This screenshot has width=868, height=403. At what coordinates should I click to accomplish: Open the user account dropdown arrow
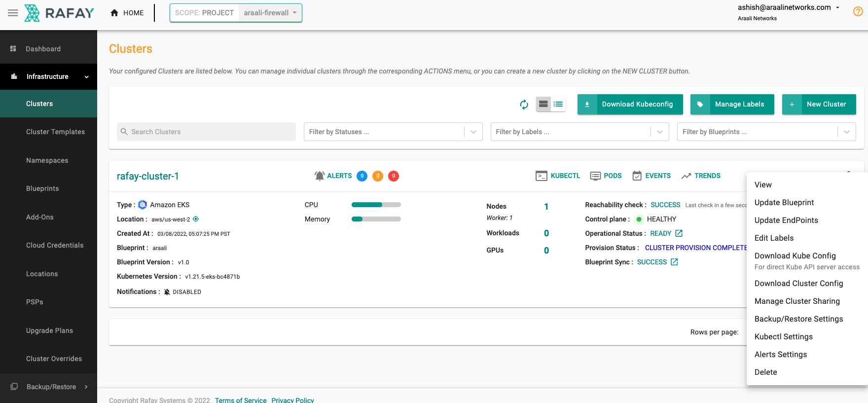(837, 7)
